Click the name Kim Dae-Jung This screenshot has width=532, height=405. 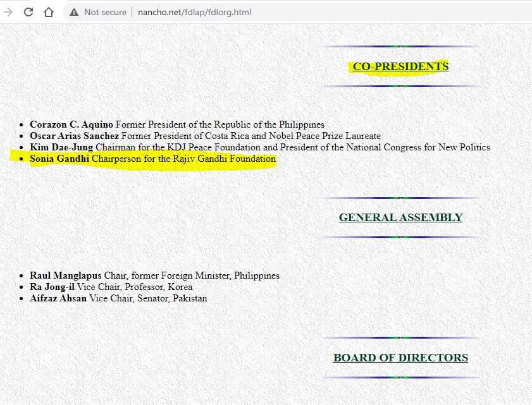[x=61, y=147]
